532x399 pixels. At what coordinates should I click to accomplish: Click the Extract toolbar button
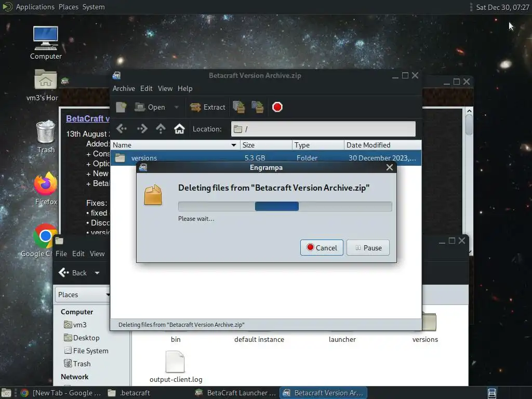click(208, 107)
